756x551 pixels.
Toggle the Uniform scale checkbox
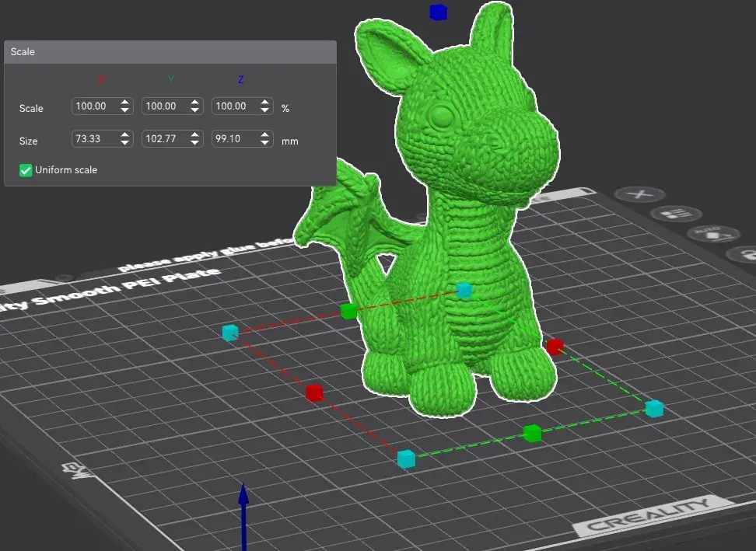tap(26, 170)
